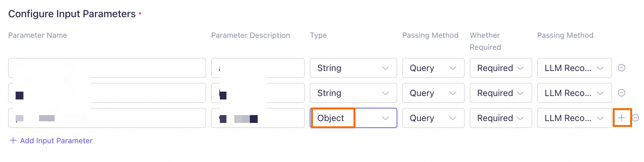Change first row Query passing method
The width and height of the screenshot is (644, 162).
pos(433,68)
